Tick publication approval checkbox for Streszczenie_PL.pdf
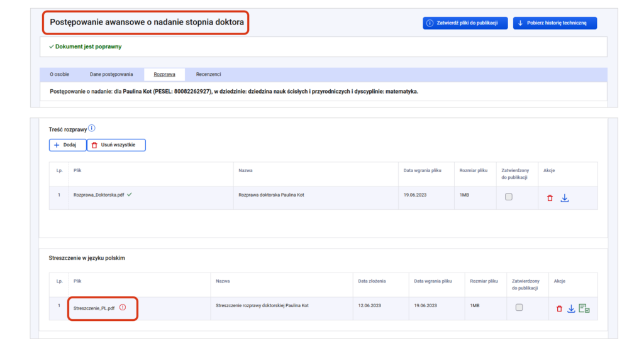Screen dimensions: 644x358 coord(519,307)
